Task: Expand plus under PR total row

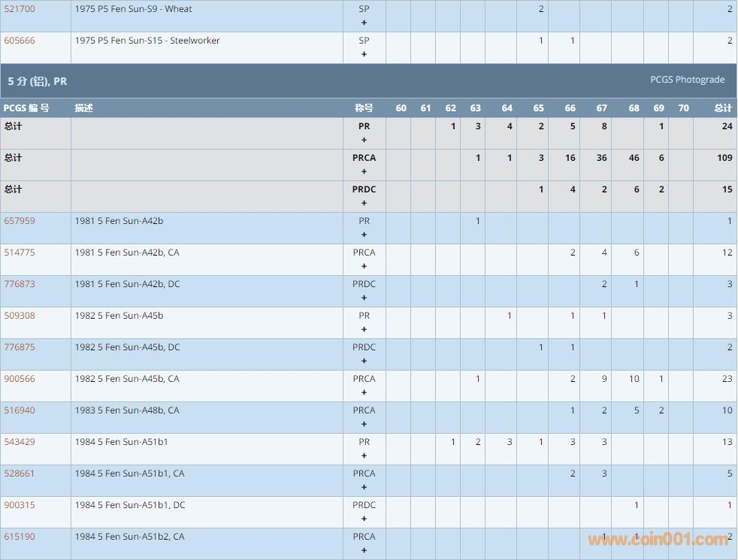Action: (x=364, y=140)
